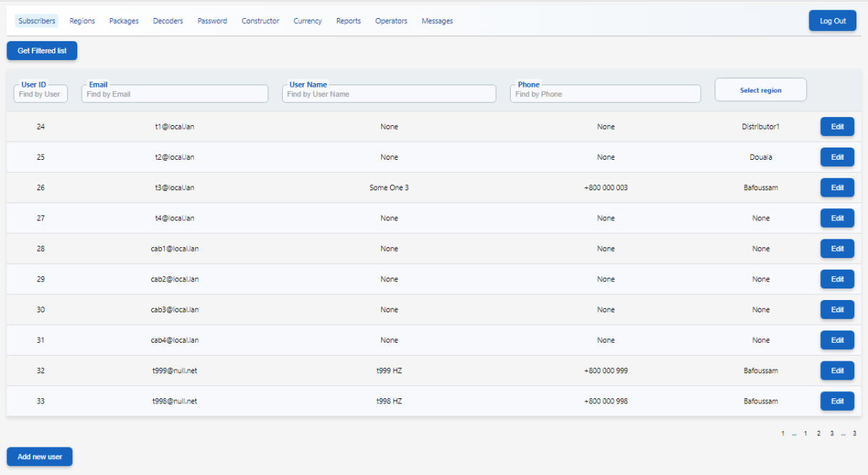Open the Operators tab

(x=391, y=21)
